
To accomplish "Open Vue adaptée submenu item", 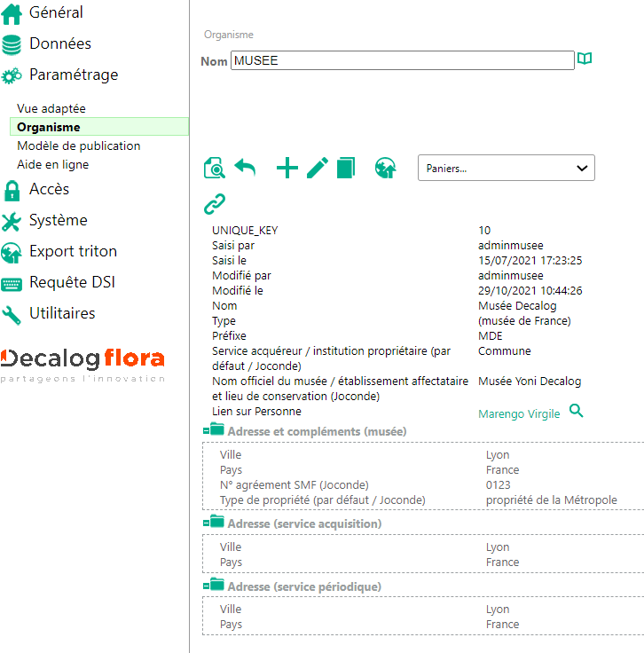I will pyautogui.click(x=51, y=108).
